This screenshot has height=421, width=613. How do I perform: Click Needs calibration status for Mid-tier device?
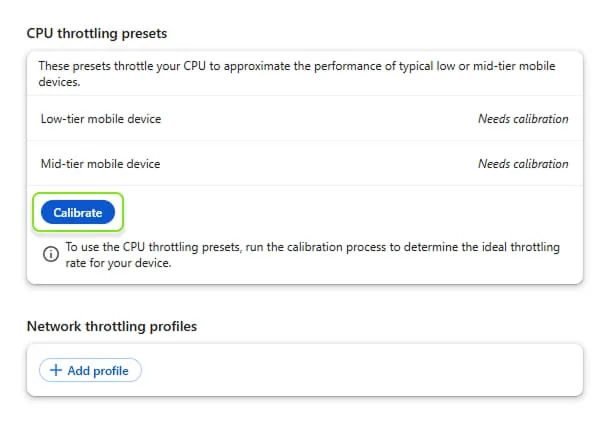tap(522, 164)
